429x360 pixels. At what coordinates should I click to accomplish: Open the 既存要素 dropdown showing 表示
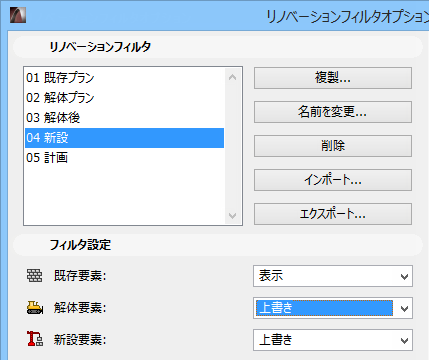click(x=333, y=276)
